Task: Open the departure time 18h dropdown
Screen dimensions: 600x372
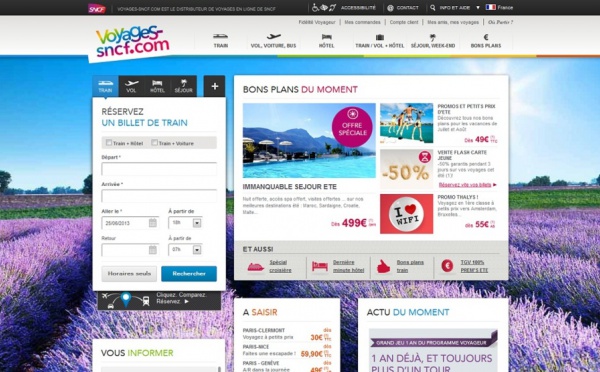Action: pyautogui.click(x=185, y=223)
